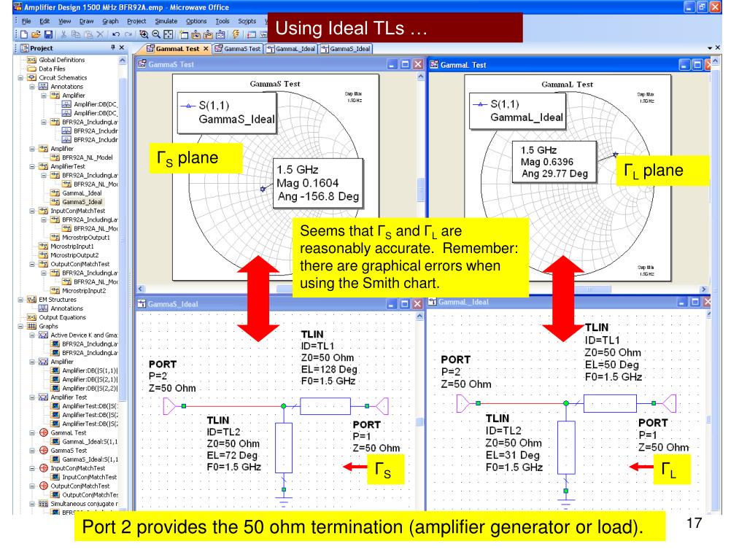Click the Copy toolbar icon
Screen dimensions: 747x560
click(x=76, y=34)
